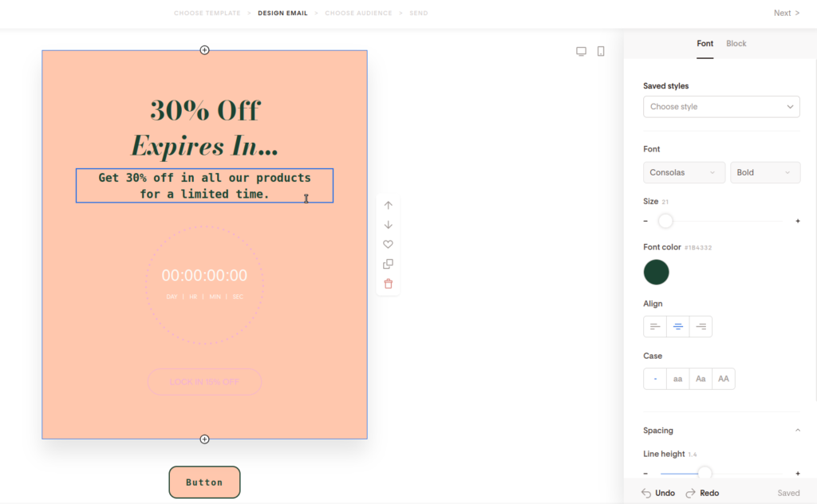This screenshot has height=504, width=817.
Task: Go to the Send step
Action: tap(418, 13)
